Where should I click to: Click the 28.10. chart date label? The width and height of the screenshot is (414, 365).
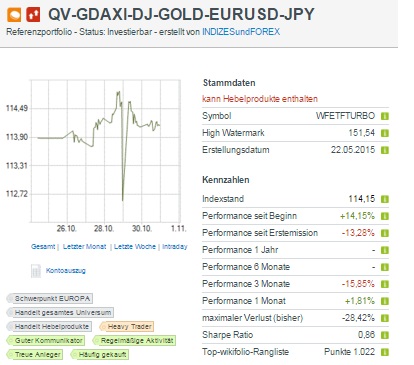coord(104,229)
